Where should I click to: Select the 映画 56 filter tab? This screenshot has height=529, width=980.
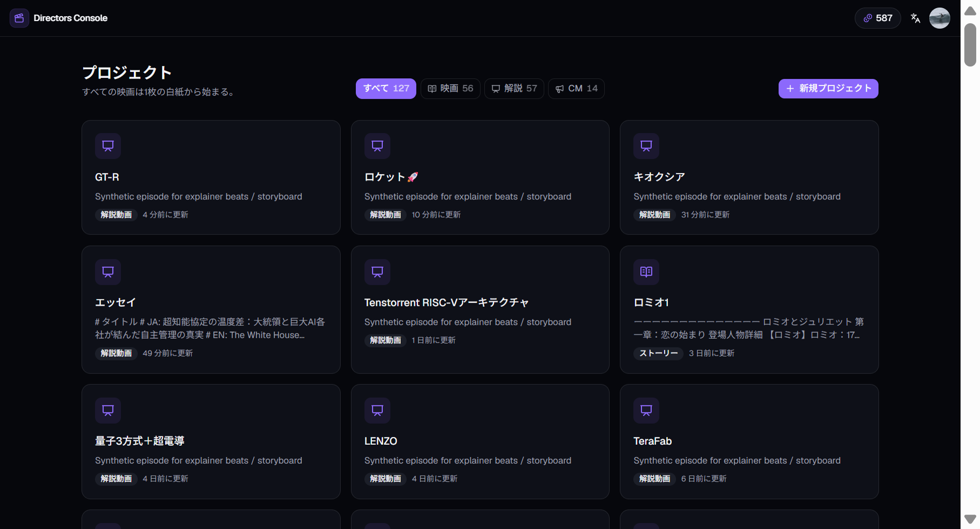tap(450, 89)
